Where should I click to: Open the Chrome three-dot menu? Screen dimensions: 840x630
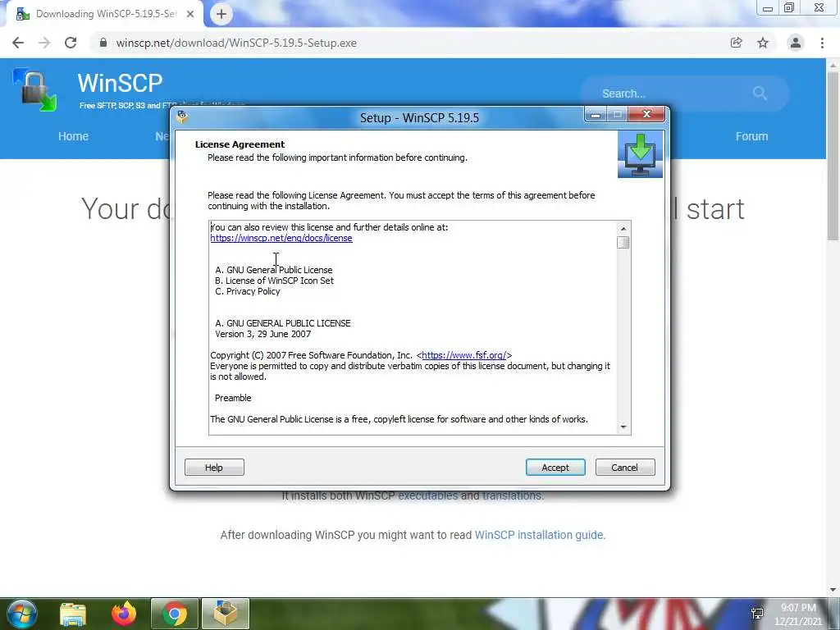(x=822, y=43)
